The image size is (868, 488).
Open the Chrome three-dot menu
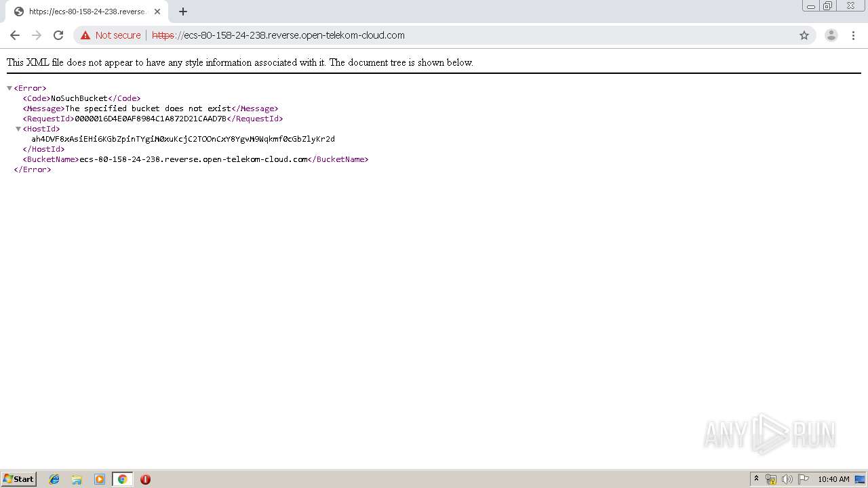pyautogui.click(x=854, y=35)
